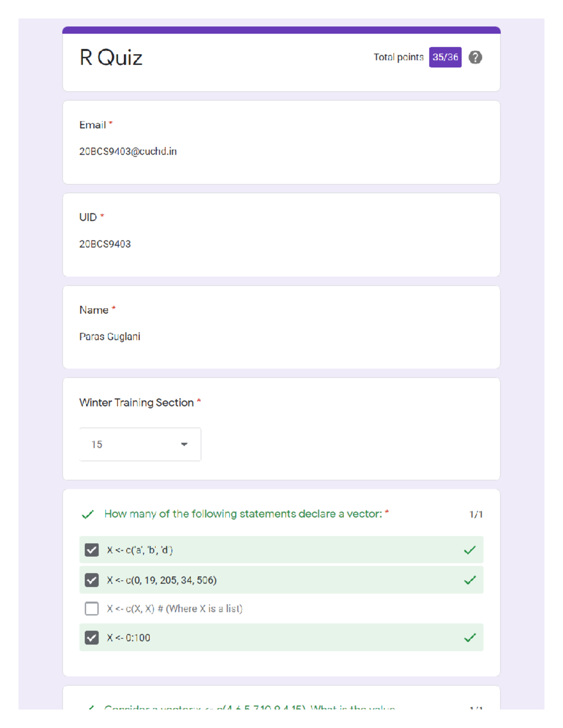Image resolution: width=563 pixels, height=728 pixels.
Task: Click the purple header bar of the form
Action: 281,30
